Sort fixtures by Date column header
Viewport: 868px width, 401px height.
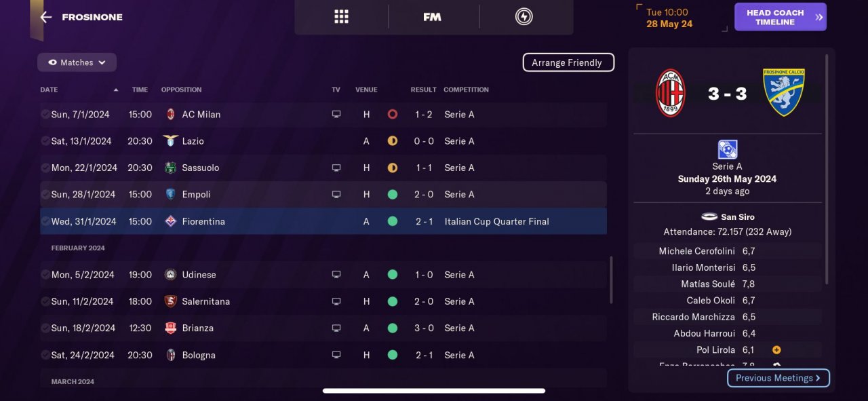[x=50, y=90]
